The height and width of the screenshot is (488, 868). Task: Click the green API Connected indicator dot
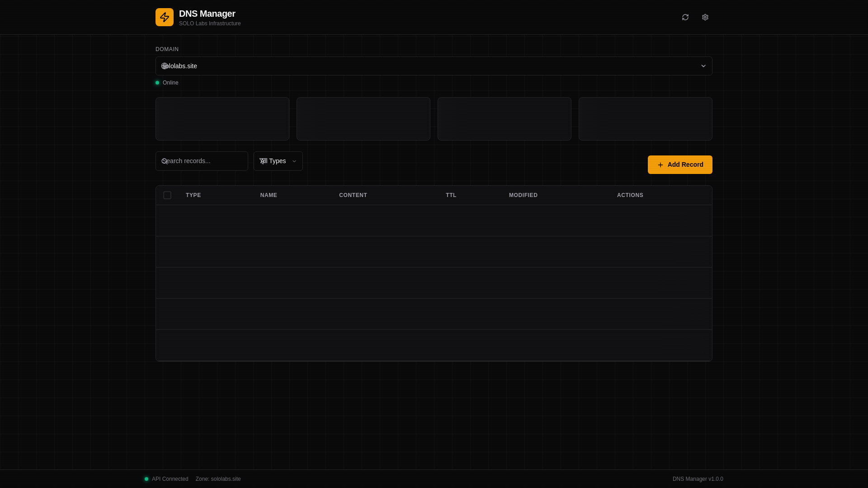[x=146, y=479]
